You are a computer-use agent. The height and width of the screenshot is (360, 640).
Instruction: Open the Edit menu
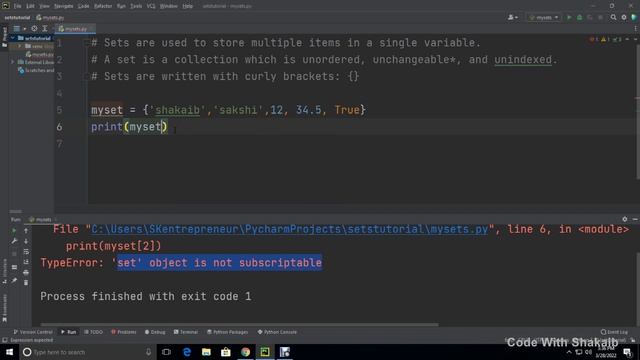click(x=30, y=6)
